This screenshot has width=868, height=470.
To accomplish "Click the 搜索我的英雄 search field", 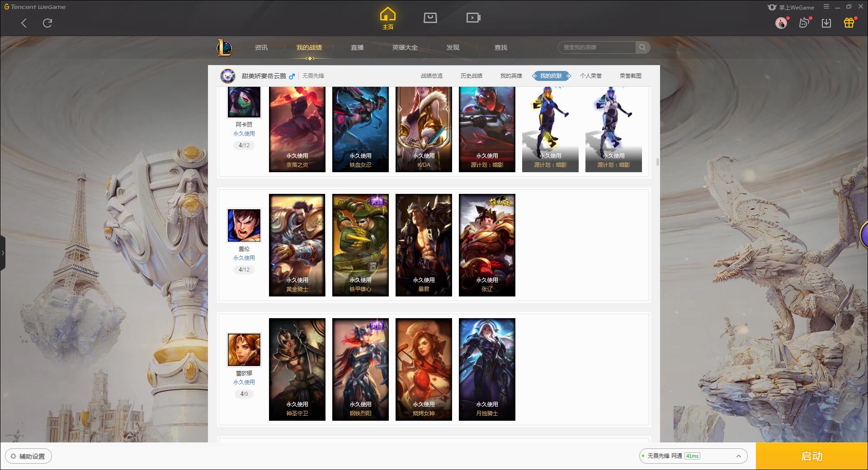I will pyautogui.click(x=598, y=47).
